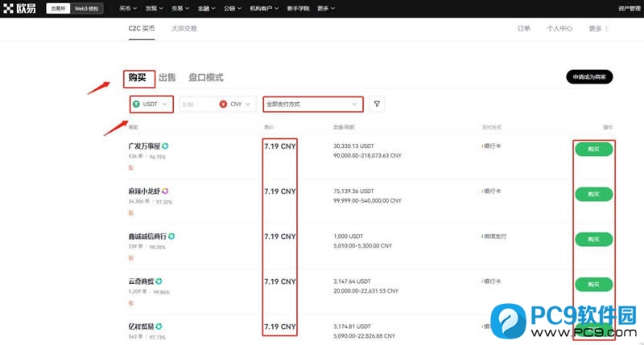Image resolution: width=644 pixels, height=345 pixels.
Task: Click 购买 button for 广发万事屋
Action: 593,150
